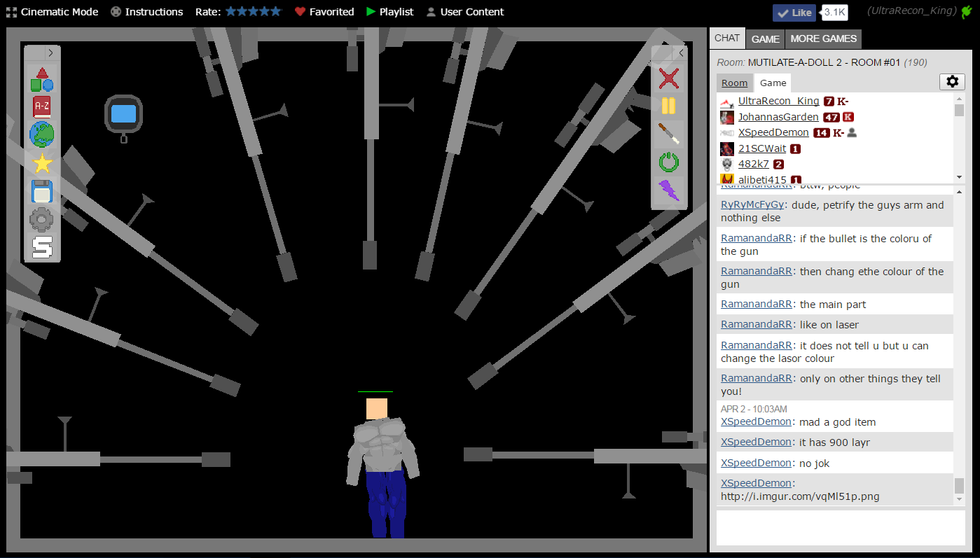
Task: Open the items shapes menu icon
Action: click(42, 79)
